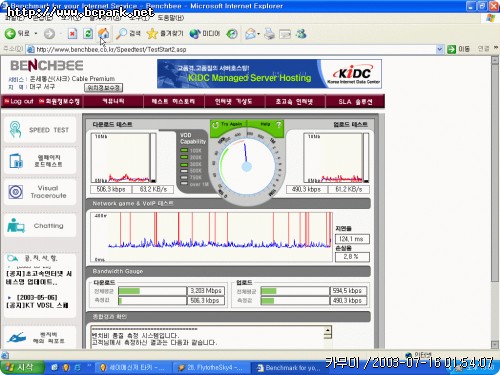Click the History toolbar icon

click(x=232, y=33)
